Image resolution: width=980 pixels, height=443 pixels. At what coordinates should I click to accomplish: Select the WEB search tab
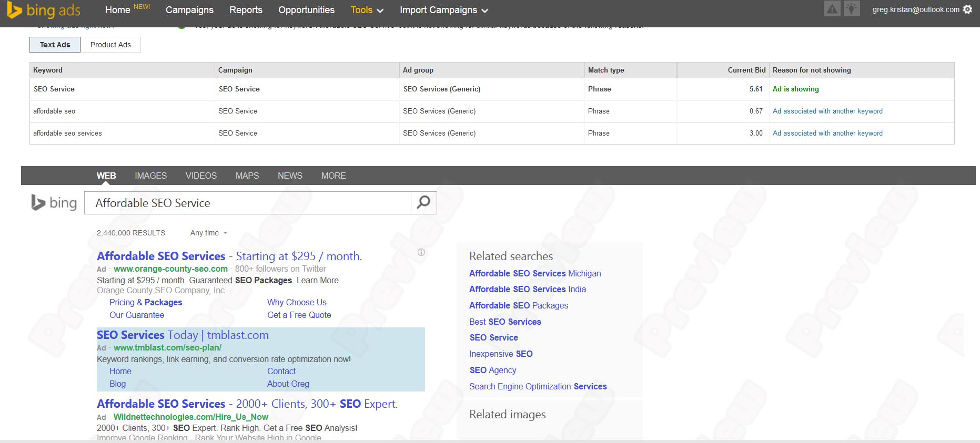pyautogui.click(x=106, y=176)
